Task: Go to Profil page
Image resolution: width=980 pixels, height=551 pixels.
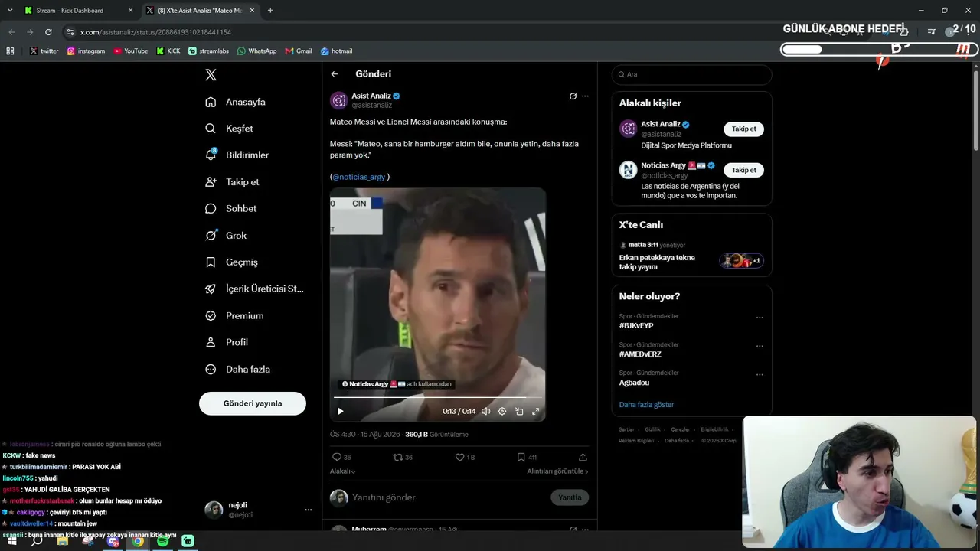Action: click(x=227, y=342)
